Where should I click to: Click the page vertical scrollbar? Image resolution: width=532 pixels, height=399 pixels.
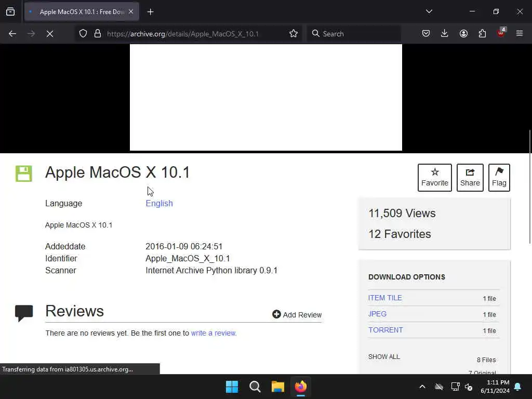click(x=529, y=187)
